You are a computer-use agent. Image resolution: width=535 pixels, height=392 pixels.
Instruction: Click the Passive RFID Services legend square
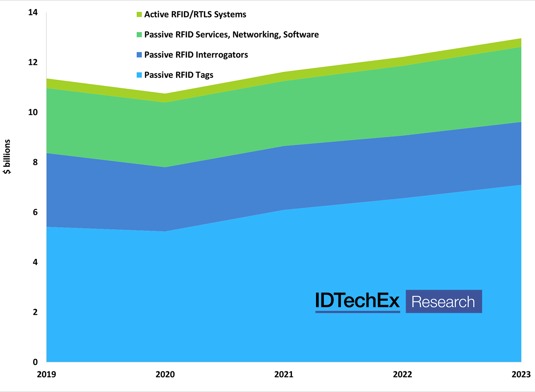tap(139, 35)
